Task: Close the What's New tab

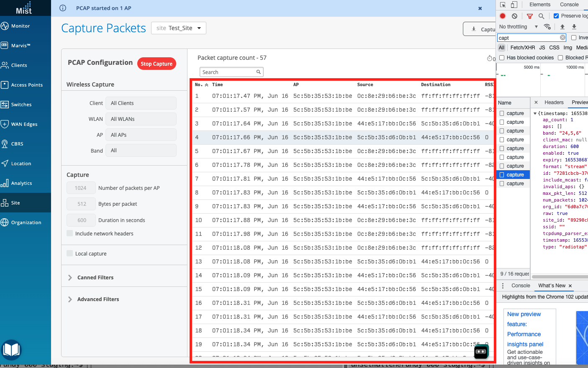Action: [570, 286]
